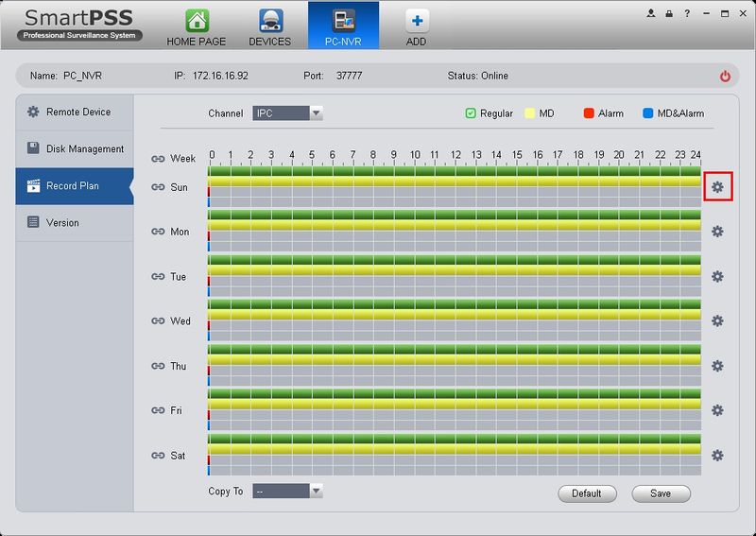This screenshot has width=756, height=536.
Task: Go to the HOME PAGE tab
Action: pyautogui.click(x=196, y=27)
